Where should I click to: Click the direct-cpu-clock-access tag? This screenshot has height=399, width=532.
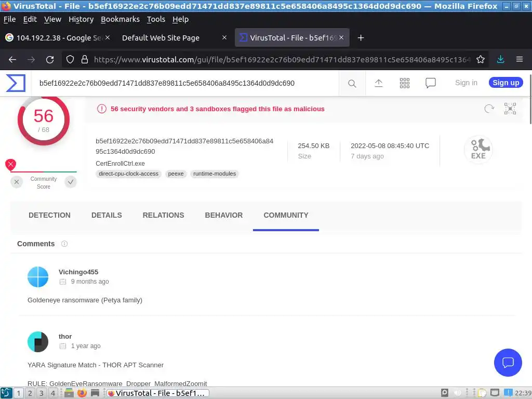click(129, 174)
